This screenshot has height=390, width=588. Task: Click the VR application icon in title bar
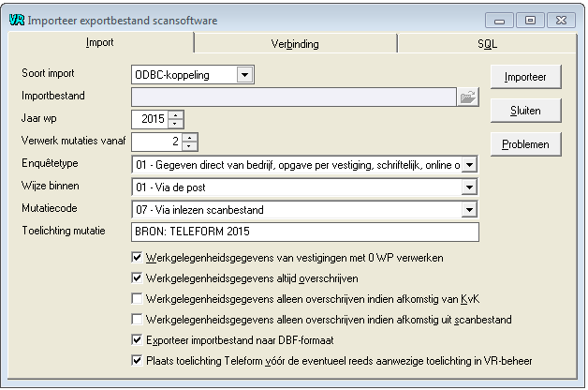(x=17, y=20)
